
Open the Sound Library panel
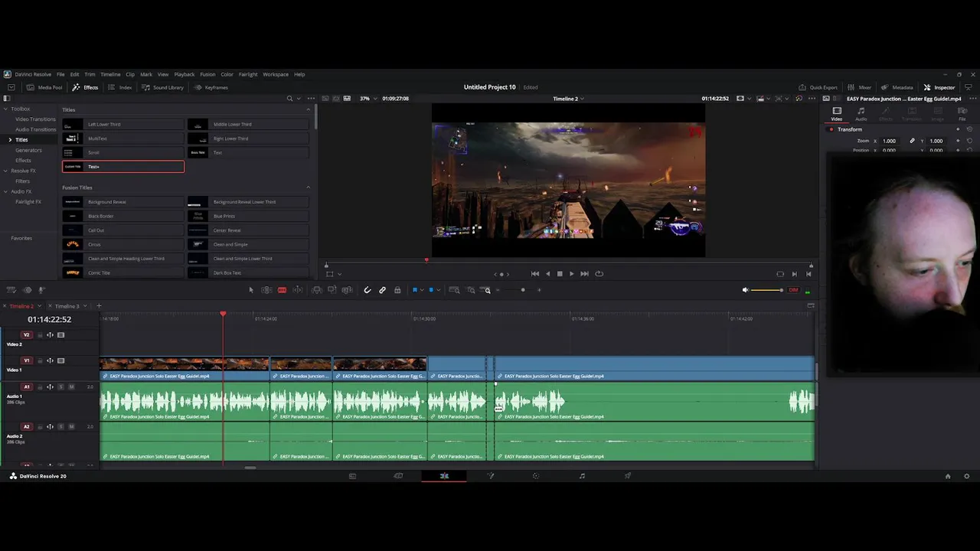click(163, 87)
